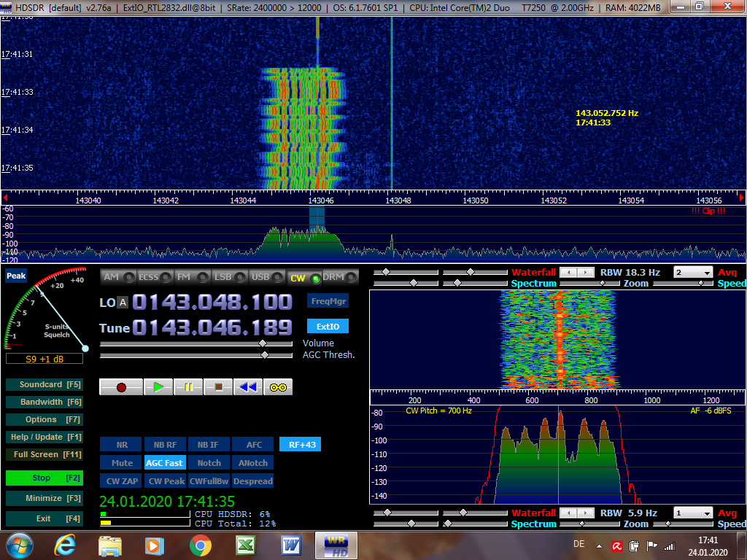Screen dimensions: 747x560
Task: Select LSB demodulation mode
Action: (230, 277)
